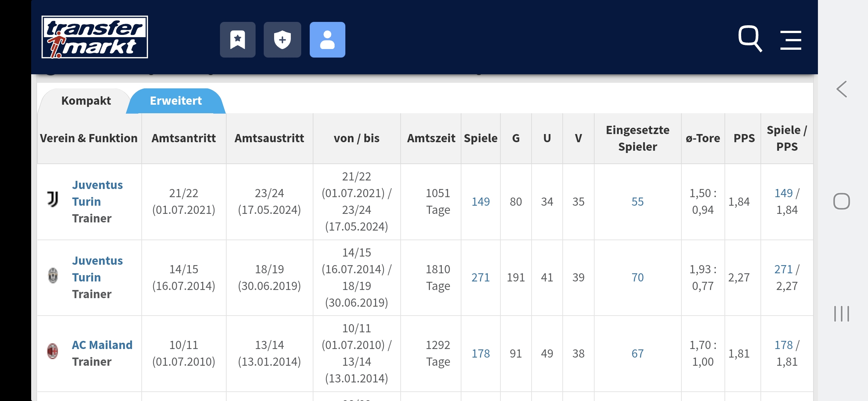Open the Transfermarkt logo homepage
The width and height of the screenshot is (868, 401).
[x=95, y=37]
